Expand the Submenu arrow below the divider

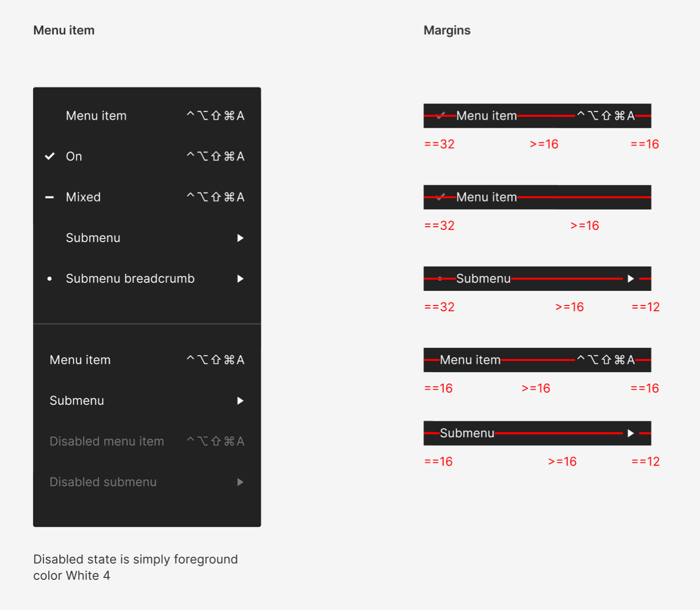tap(240, 401)
